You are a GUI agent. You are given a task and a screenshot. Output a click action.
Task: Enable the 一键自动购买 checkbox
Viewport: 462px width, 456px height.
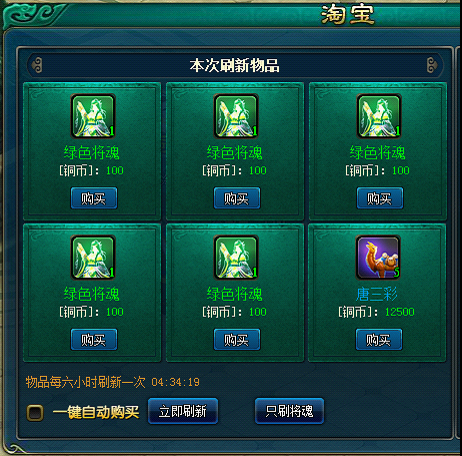click(x=35, y=413)
